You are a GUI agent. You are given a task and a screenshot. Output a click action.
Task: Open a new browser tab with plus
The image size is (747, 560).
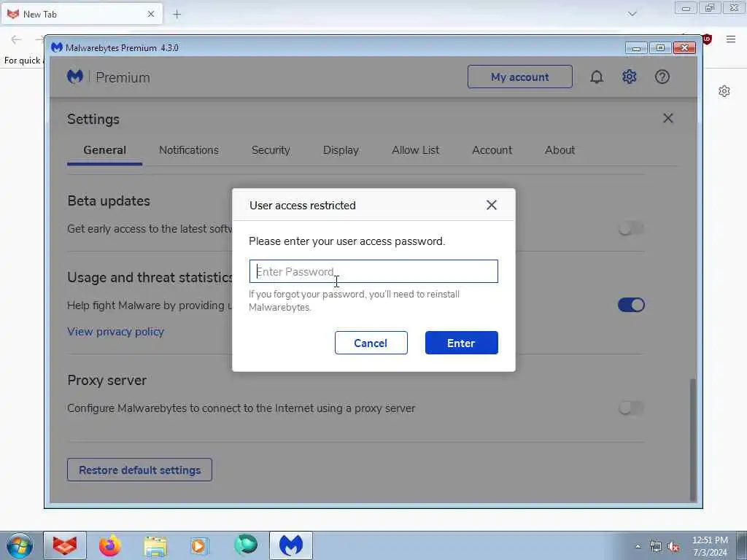(177, 15)
